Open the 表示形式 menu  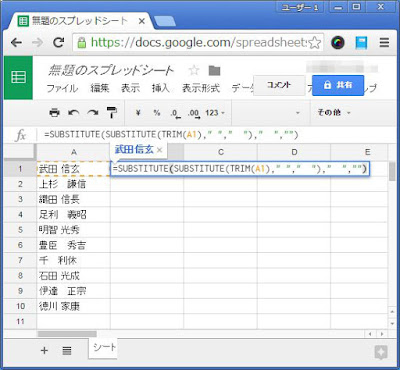201,88
